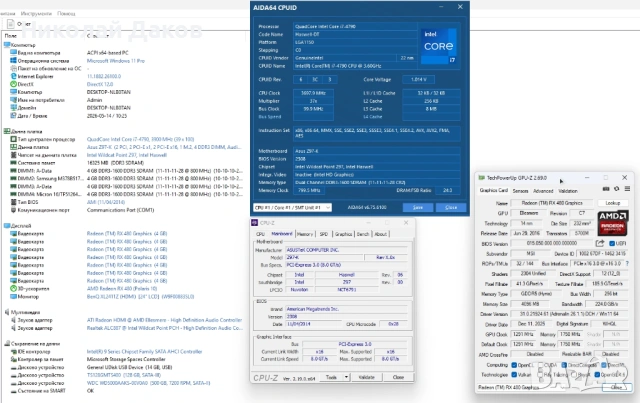Click the GPU-Z Name field showing Radeon RX 480
Viewport: 640px width, 403px height.
tap(552, 203)
